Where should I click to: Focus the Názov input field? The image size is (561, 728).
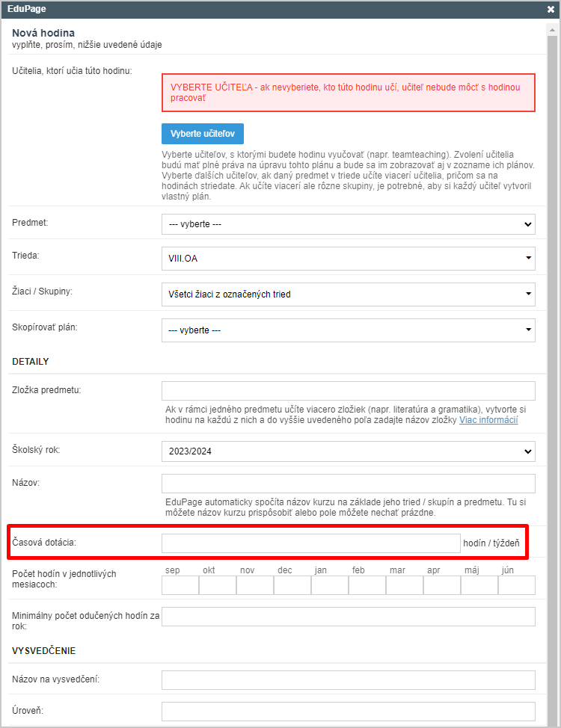click(348, 484)
